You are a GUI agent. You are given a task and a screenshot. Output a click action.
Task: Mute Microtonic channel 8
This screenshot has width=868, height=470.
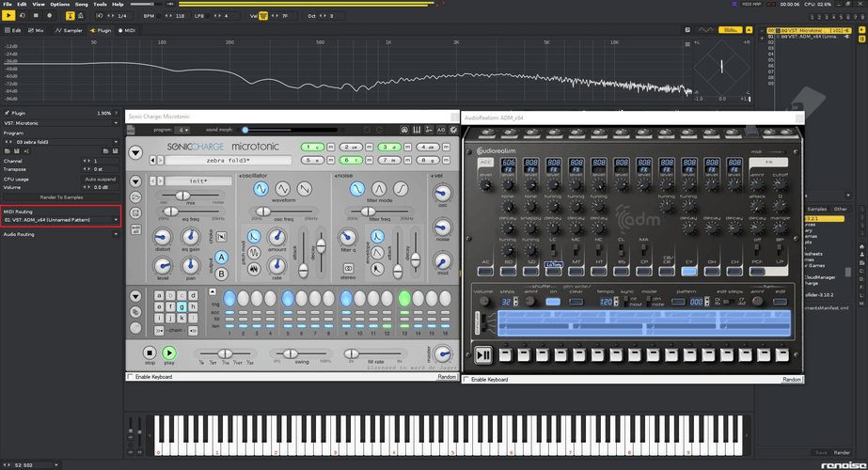click(446, 160)
